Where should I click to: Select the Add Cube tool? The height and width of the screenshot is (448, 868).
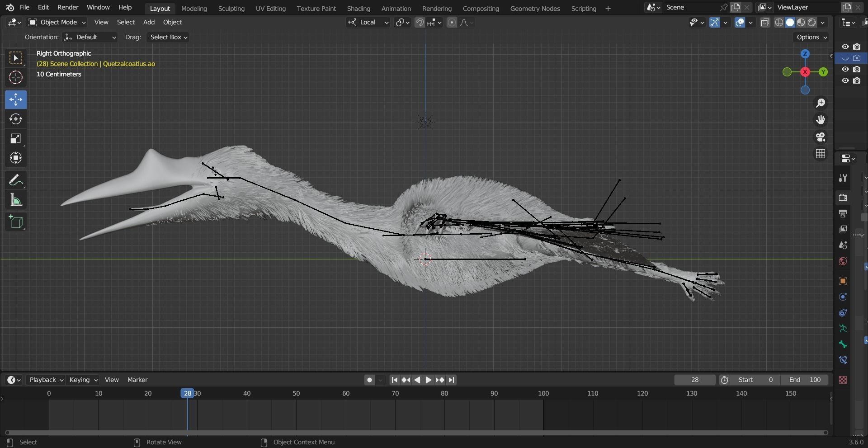click(16, 222)
